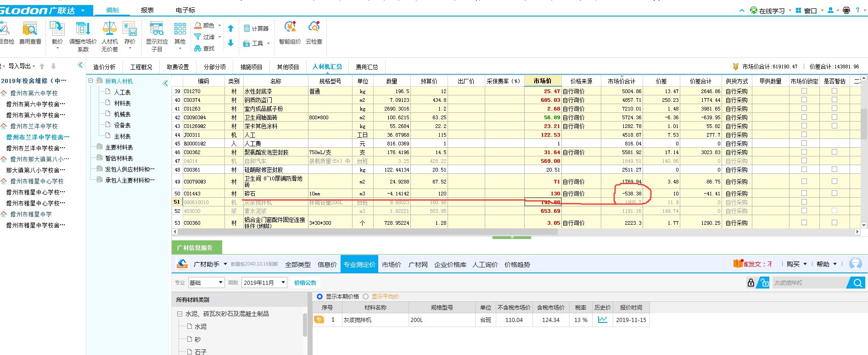Open the 价格趋势 tab
Image resolution: width=868 pixels, height=355 pixels.
tap(517, 264)
